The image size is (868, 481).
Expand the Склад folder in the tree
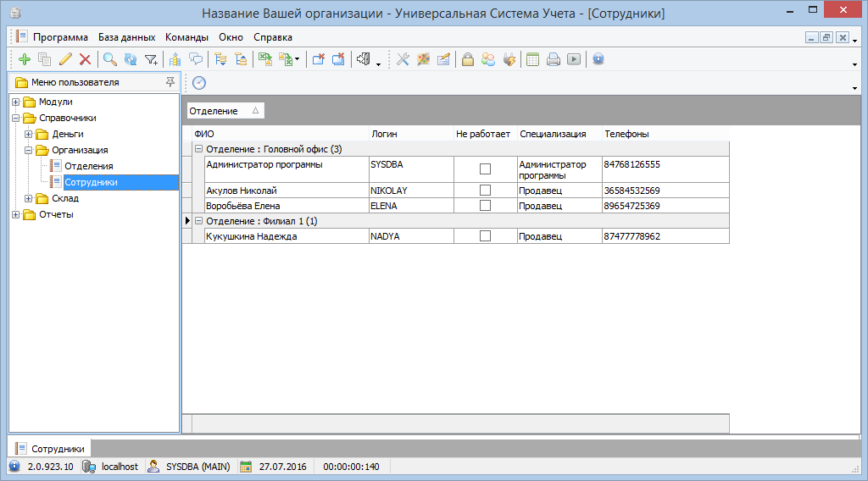tap(29, 198)
